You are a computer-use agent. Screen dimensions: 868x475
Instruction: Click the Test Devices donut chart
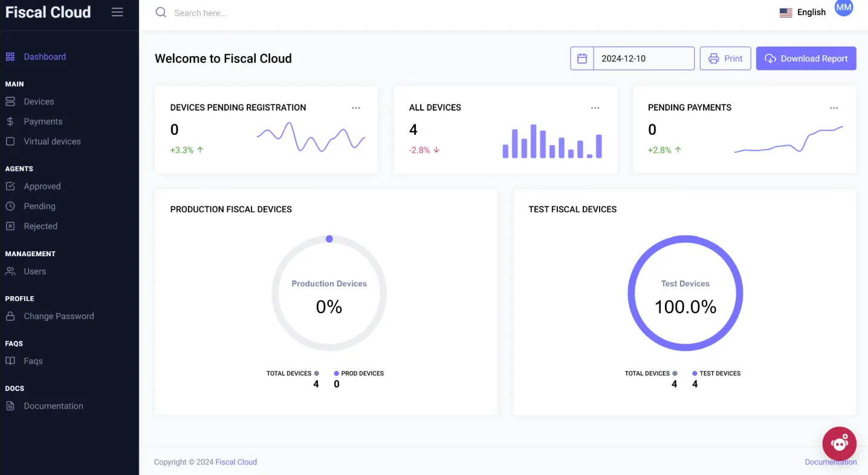[x=685, y=293]
